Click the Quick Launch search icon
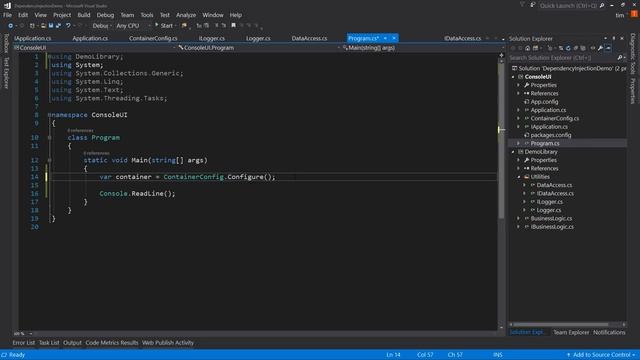Image resolution: width=640 pixels, height=360 pixels. (x=602, y=5)
